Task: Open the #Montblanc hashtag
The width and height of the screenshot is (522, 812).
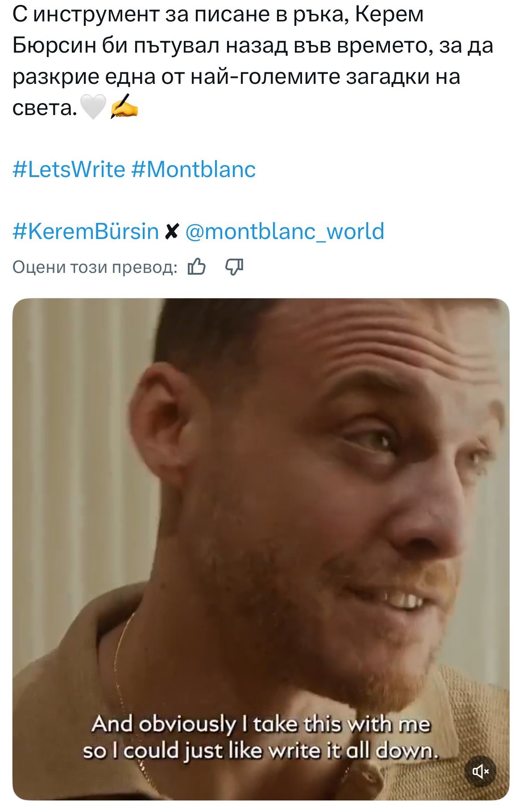Action: pyautogui.click(x=194, y=169)
